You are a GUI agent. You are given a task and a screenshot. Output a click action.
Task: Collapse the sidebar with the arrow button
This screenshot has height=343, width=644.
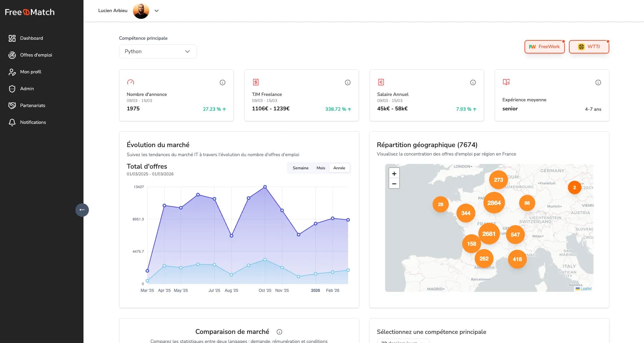(x=82, y=210)
